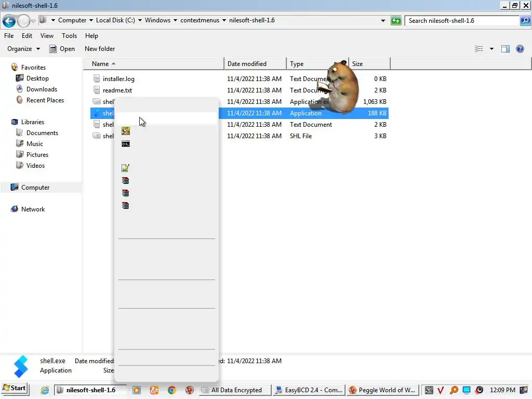Open the view options dropdown arrow
The image size is (532, 399).
491,49
